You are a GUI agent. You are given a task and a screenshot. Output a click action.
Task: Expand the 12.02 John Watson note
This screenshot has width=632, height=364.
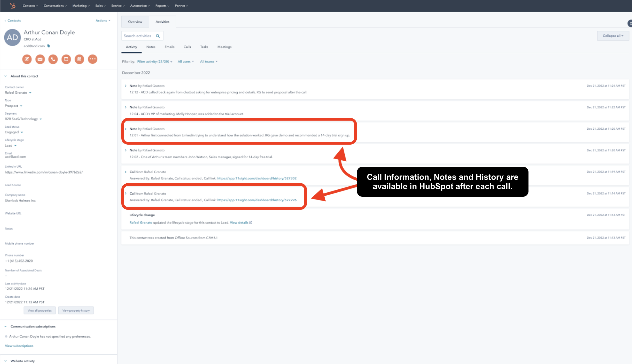click(x=126, y=150)
